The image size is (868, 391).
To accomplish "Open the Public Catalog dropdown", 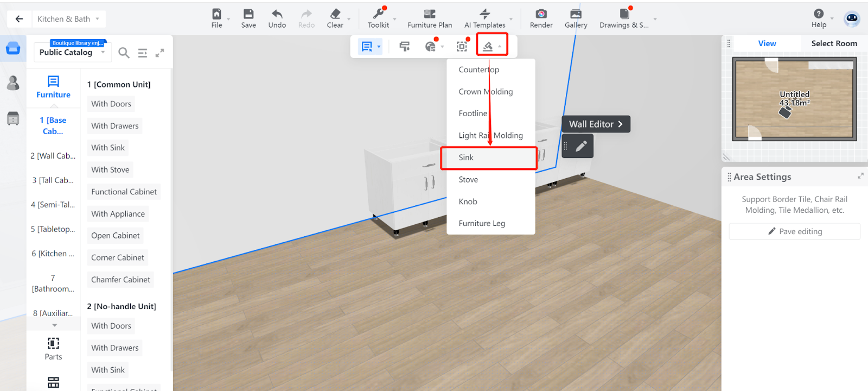I will [x=72, y=52].
